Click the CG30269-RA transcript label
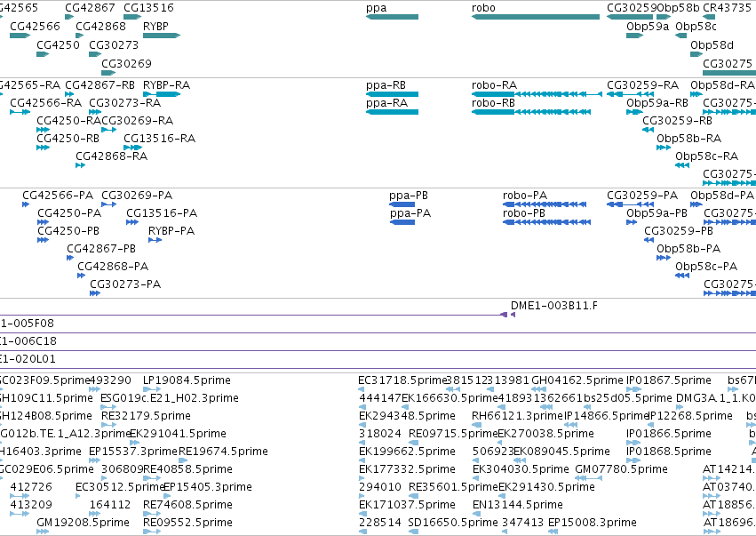The width and height of the screenshot is (756, 536). (x=138, y=121)
